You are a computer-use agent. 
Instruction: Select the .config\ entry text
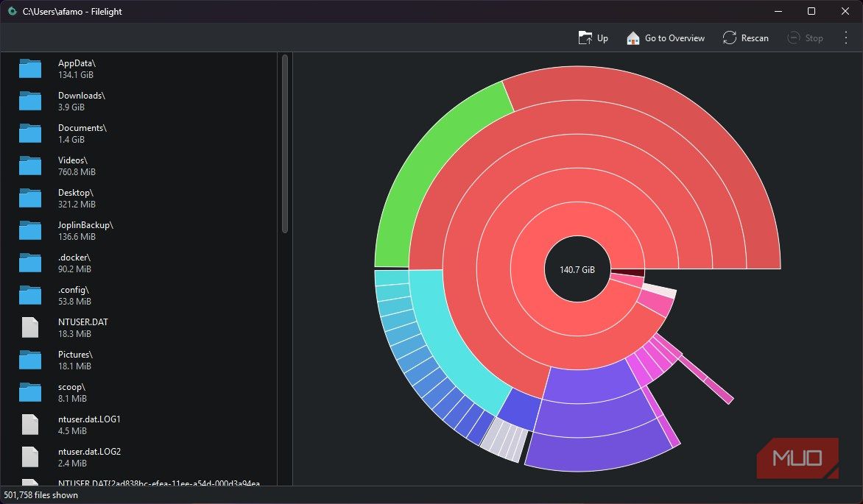(x=74, y=289)
